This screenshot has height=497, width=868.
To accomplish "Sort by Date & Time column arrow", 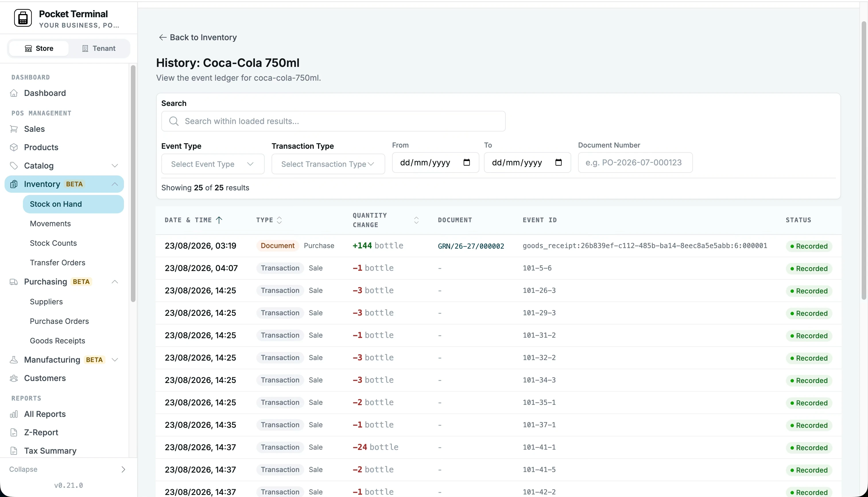I will [x=219, y=220].
